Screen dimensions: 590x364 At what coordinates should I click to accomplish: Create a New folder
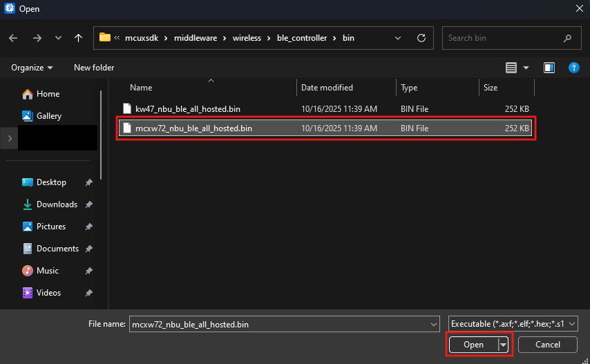point(94,68)
